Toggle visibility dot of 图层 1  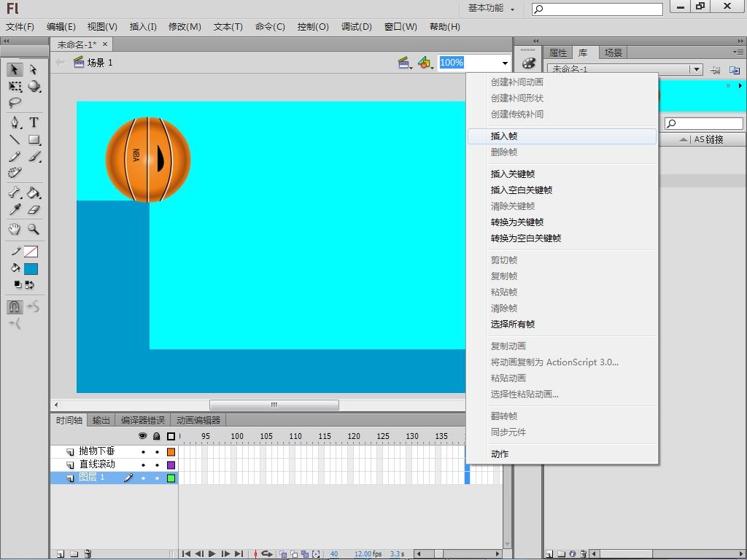pos(143,478)
